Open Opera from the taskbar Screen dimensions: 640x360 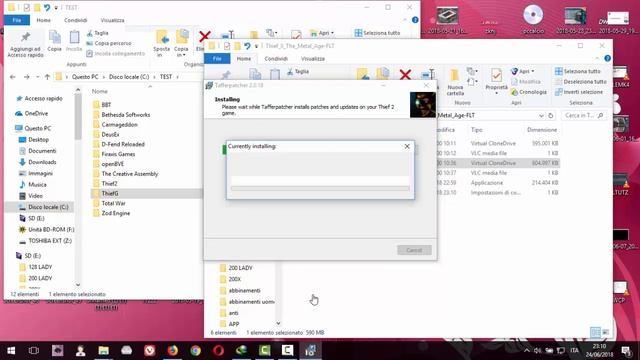pos(218,350)
